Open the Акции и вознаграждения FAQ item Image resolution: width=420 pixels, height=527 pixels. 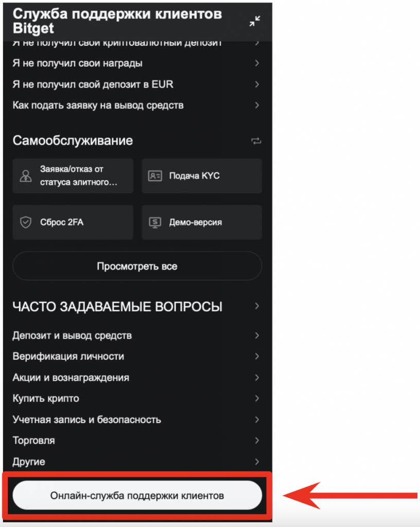pyautogui.click(x=137, y=377)
